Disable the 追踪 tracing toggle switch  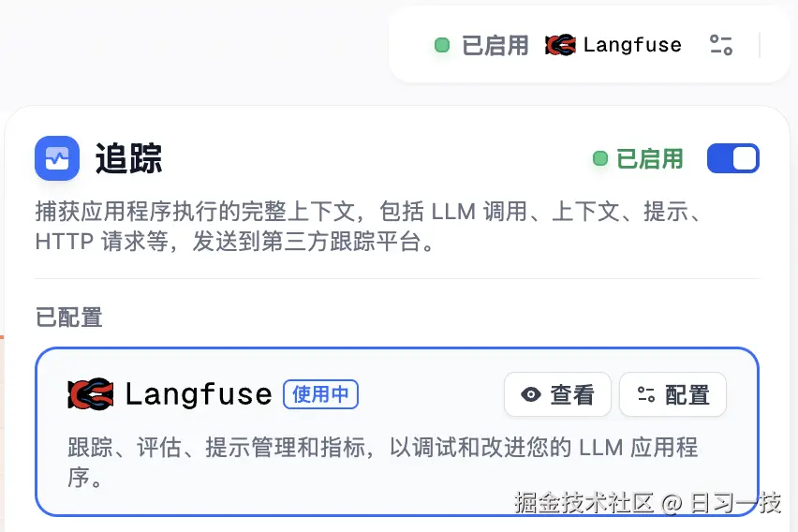pos(733,158)
